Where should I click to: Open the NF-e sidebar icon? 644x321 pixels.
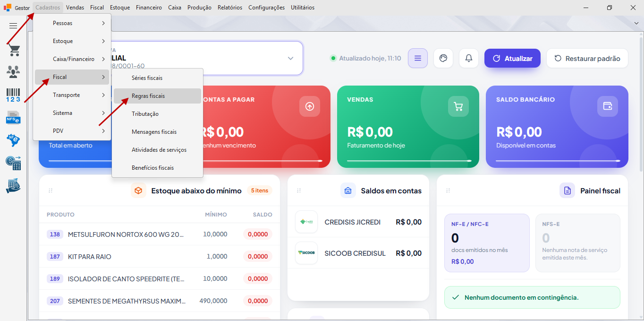point(13,140)
